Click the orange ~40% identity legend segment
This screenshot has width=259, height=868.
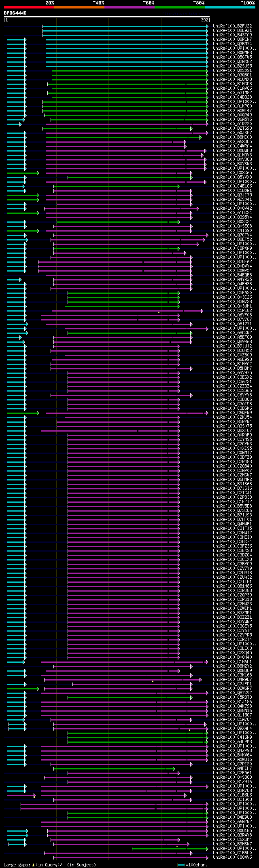79,7
